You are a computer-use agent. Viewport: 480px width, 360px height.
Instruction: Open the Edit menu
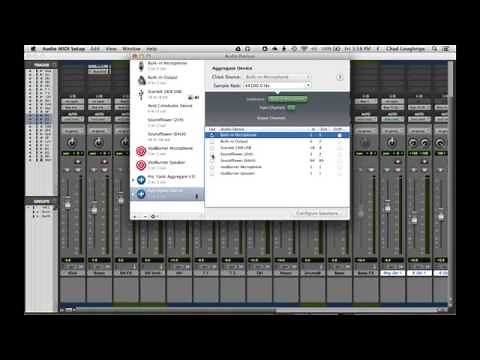pos(95,49)
